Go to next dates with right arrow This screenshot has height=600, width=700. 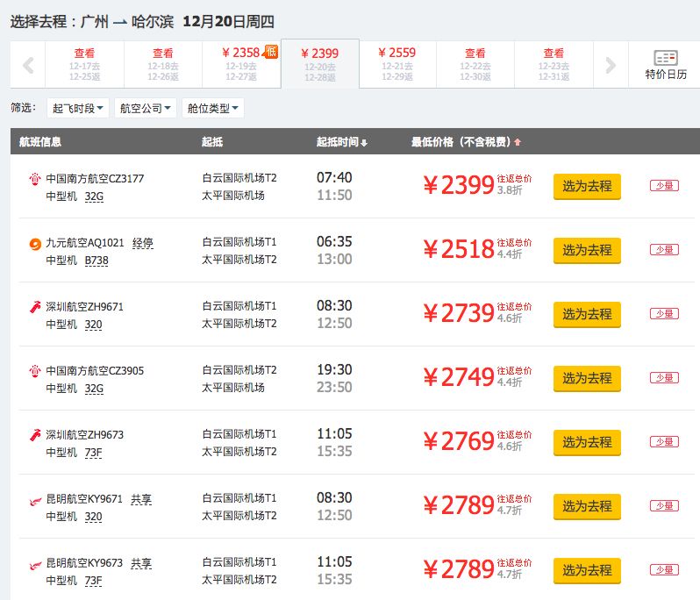[611, 65]
